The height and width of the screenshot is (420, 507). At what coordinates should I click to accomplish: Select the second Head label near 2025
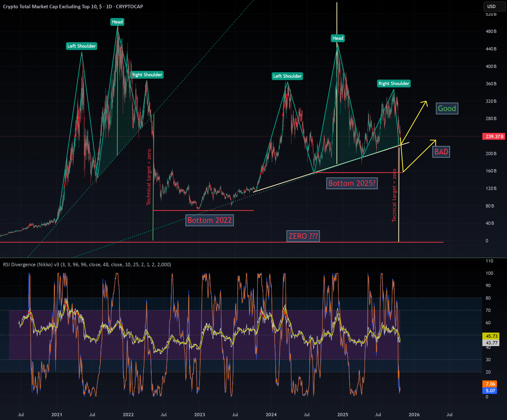(x=338, y=38)
